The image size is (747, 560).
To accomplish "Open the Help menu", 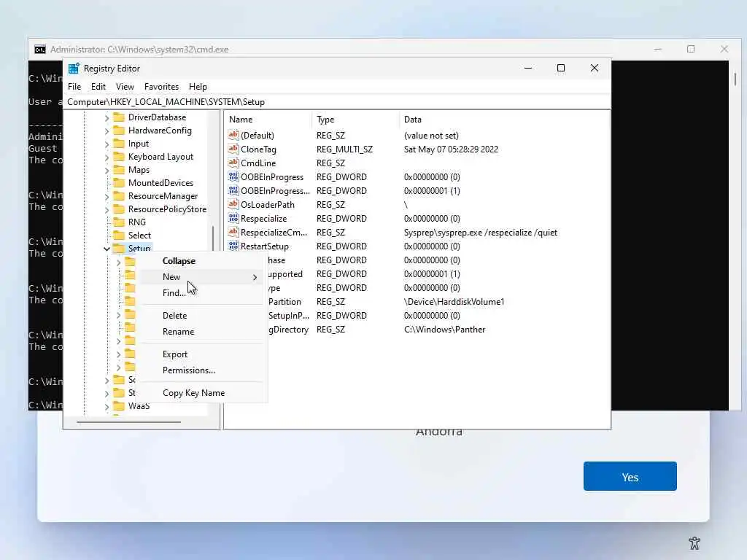I will [198, 87].
